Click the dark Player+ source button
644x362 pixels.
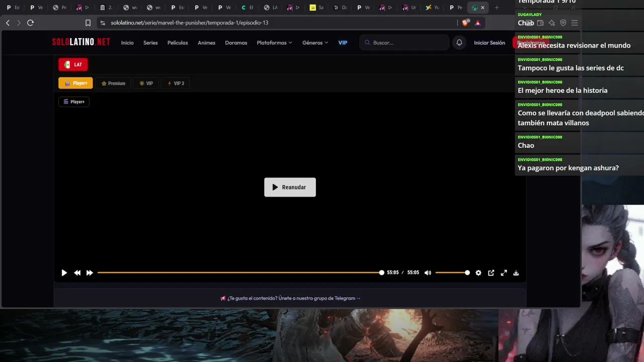click(74, 102)
